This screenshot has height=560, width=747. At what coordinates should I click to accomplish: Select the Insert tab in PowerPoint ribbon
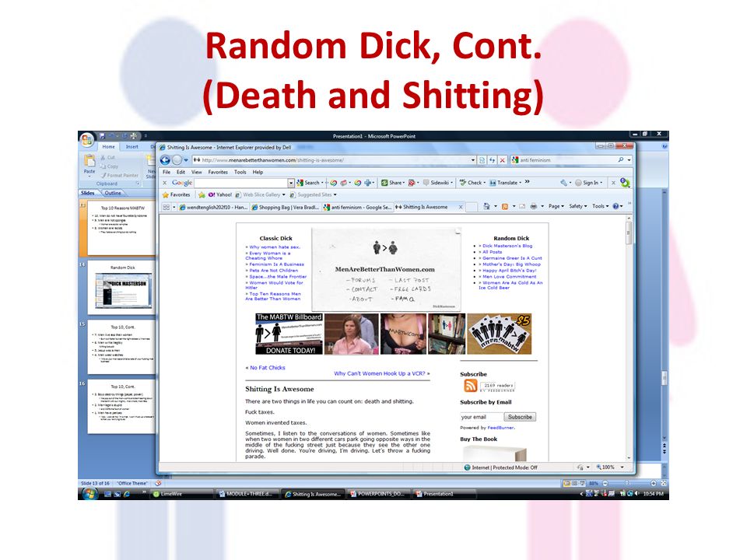click(132, 147)
